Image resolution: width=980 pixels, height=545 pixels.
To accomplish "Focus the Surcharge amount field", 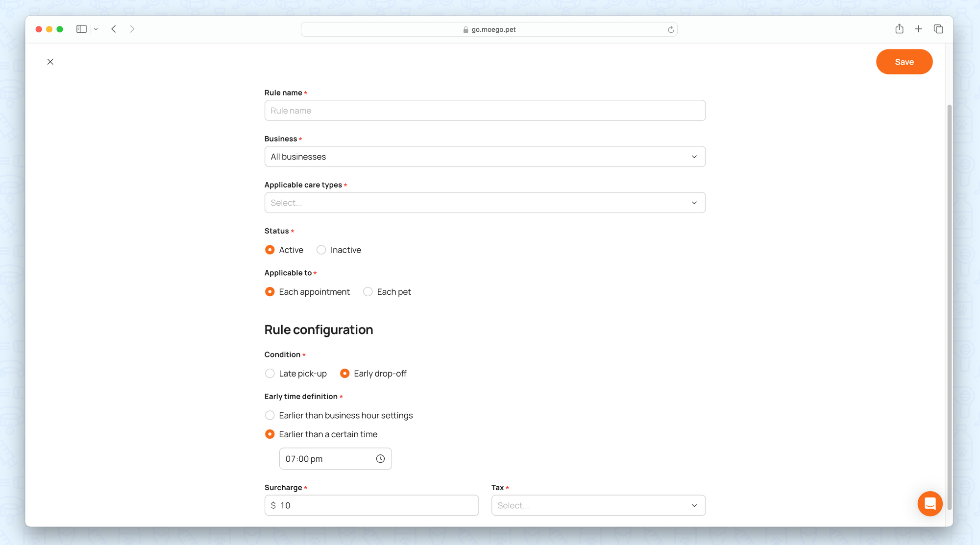I will click(x=377, y=505).
